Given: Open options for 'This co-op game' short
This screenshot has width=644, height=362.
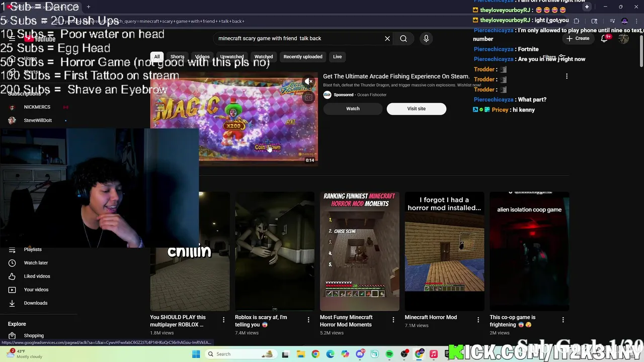Looking at the screenshot, I should pos(563,320).
